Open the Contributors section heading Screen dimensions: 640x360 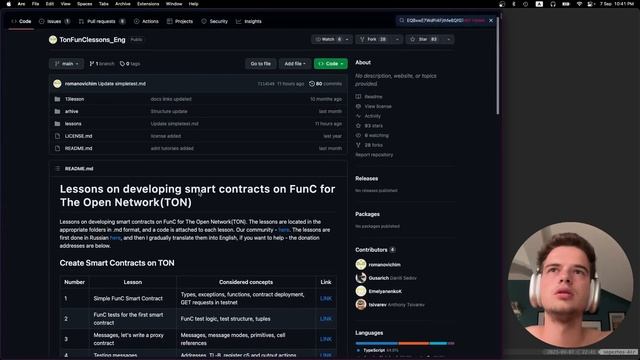pos(371,250)
